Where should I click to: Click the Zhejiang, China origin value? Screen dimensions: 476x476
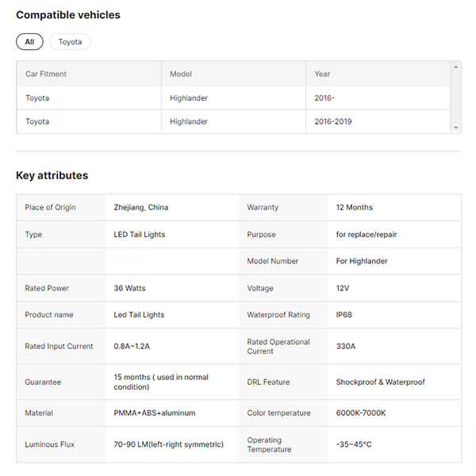click(x=141, y=208)
